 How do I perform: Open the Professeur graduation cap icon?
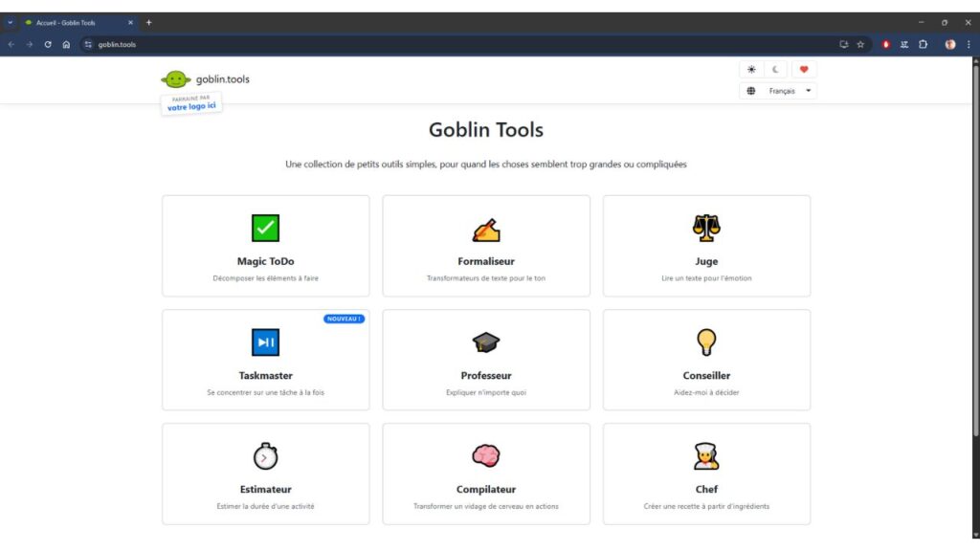coord(485,342)
